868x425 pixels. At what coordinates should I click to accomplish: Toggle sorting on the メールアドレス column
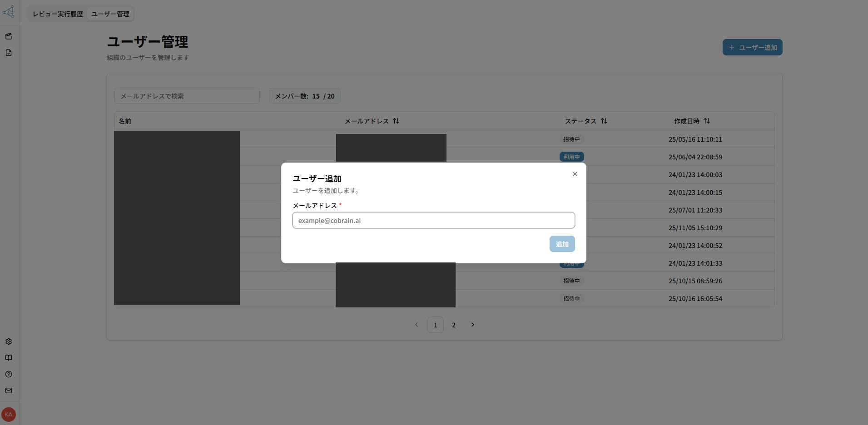pyautogui.click(x=396, y=121)
